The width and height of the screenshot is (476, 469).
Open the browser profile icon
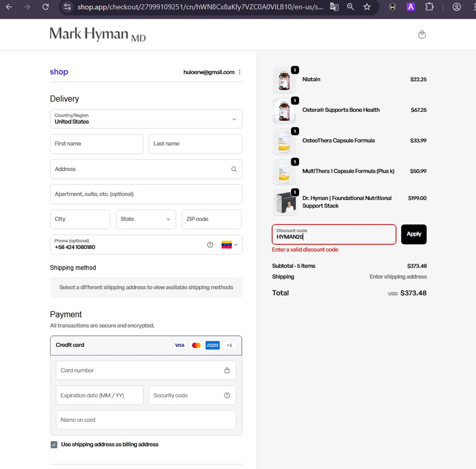pos(457,7)
